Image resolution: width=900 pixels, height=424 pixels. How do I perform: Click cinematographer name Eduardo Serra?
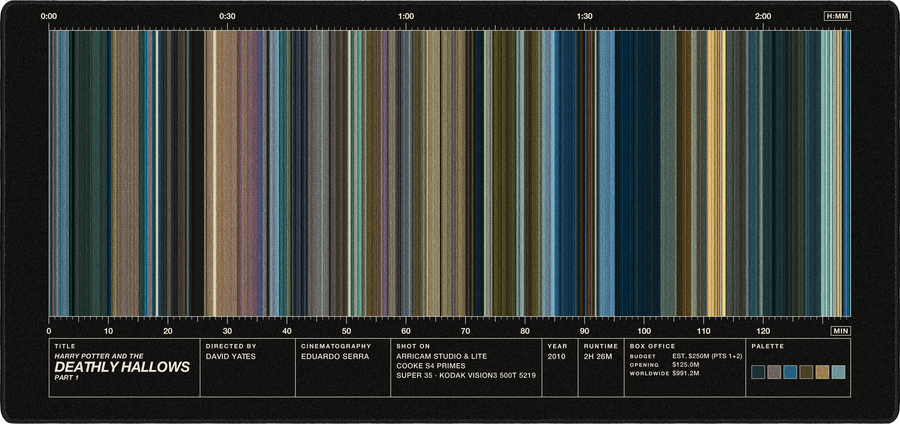click(x=335, y=356)
